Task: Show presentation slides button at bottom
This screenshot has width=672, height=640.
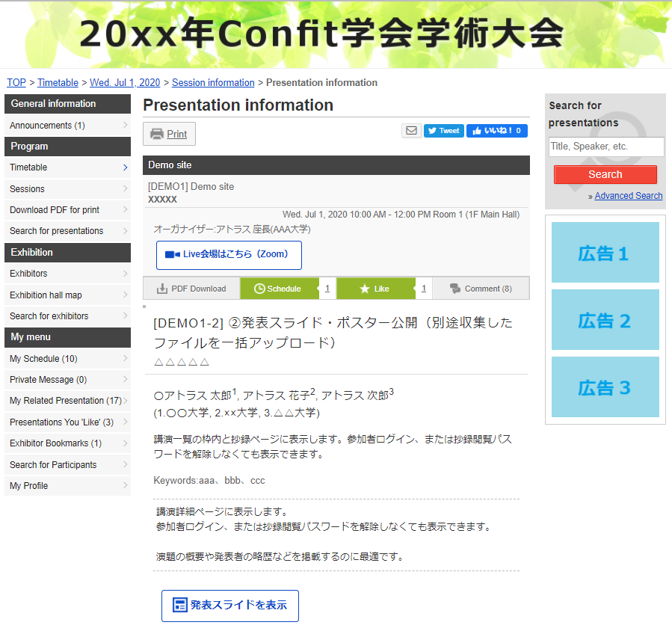Action: tap(230, 606)
